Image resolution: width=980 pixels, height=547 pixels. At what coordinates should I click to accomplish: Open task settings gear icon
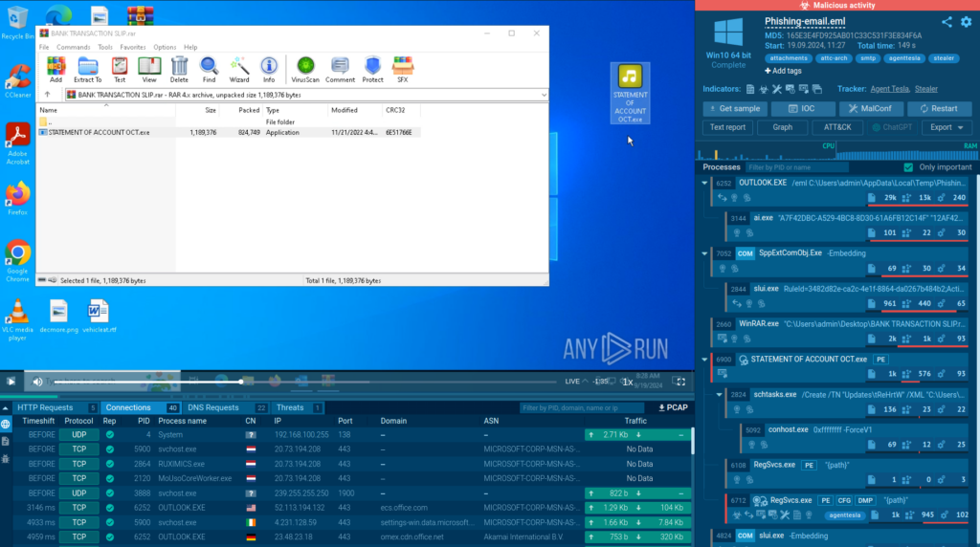coord(966,22)
